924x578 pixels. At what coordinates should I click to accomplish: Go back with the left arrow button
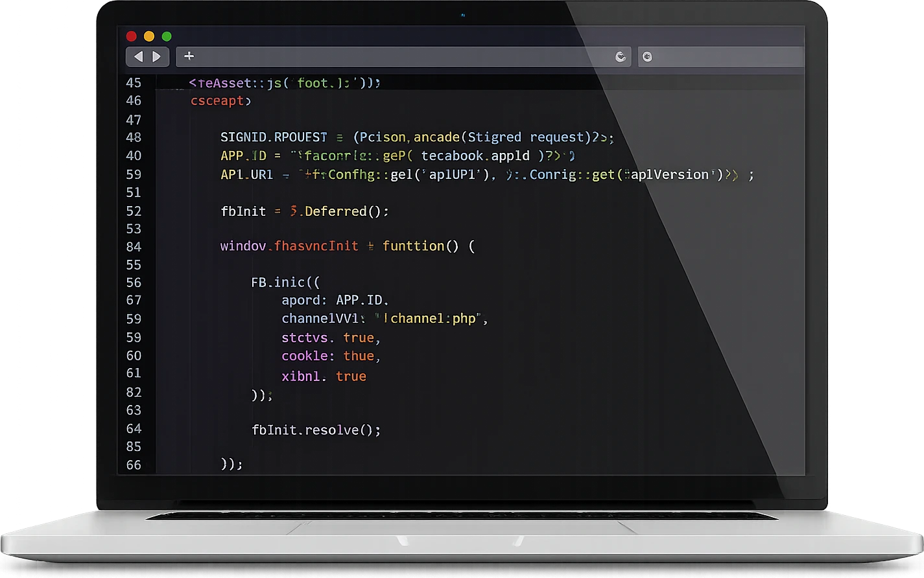pos(138,56)
